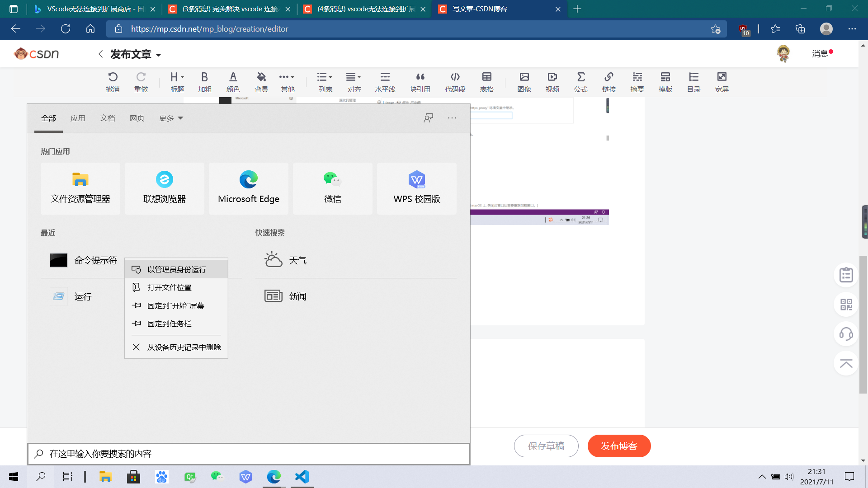Open the heading level dropdown

click(177, 81)
